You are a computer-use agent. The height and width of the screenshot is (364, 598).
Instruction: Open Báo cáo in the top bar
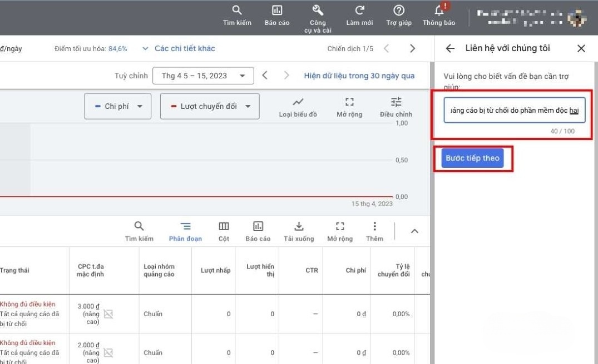[x=277, y=11]
